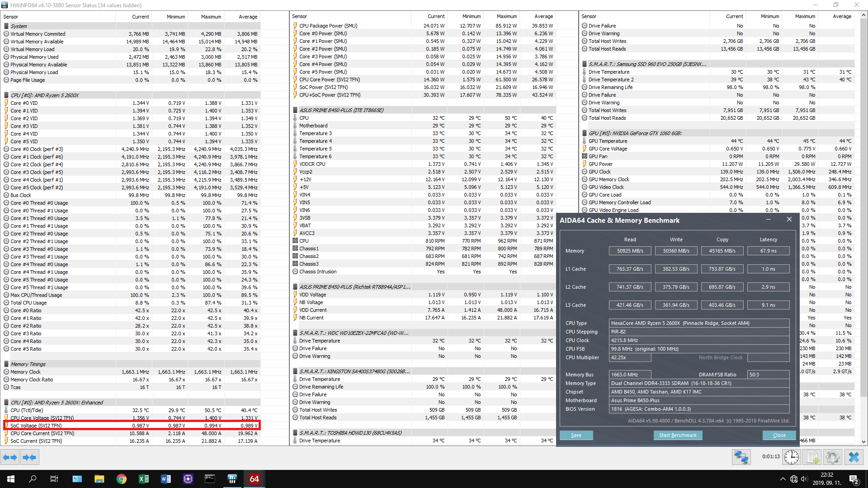Select the GPU Memory Clock row
The height and width of the screenshot is (488, 868).
(717, 179)
